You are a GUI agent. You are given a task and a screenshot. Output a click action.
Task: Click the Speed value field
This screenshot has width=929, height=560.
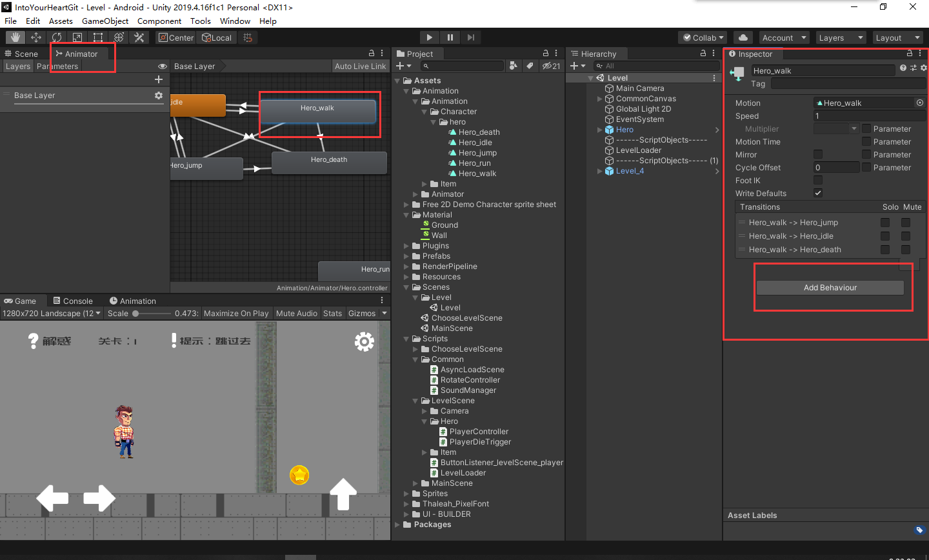869,116
